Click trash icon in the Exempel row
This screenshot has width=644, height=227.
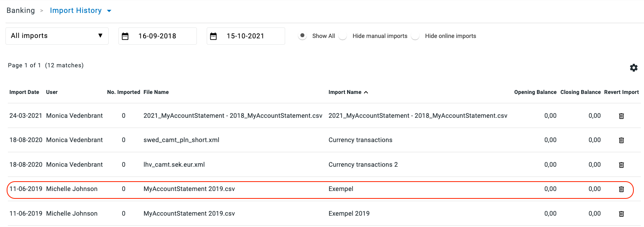[621, 189]
